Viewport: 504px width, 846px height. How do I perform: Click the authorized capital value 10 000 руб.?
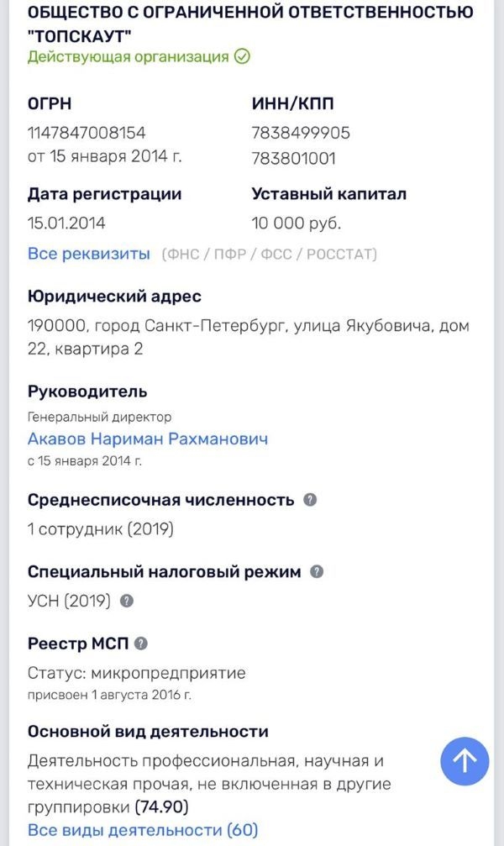297,223
